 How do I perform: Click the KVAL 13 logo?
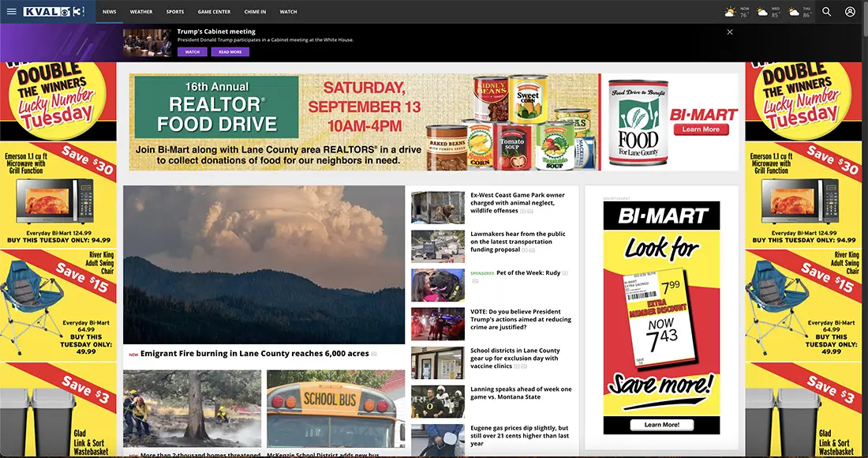pyautogui.click(x=54, y=12)
